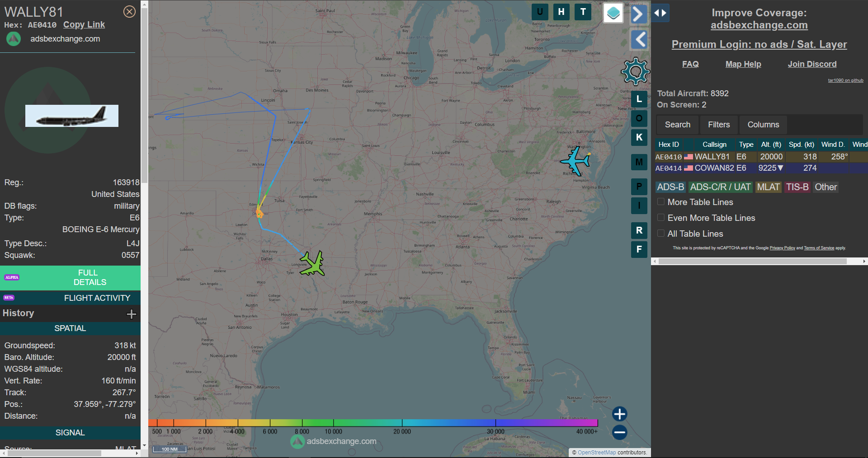
Task: Click the P map button
Action: pos(639,187)
